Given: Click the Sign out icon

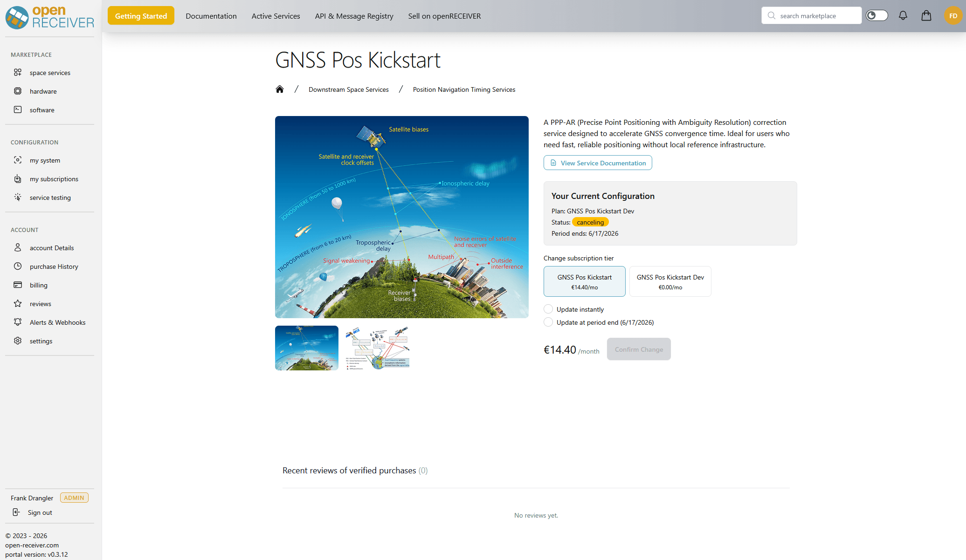Looking at the screenshot, I should [x=16, y=512].
